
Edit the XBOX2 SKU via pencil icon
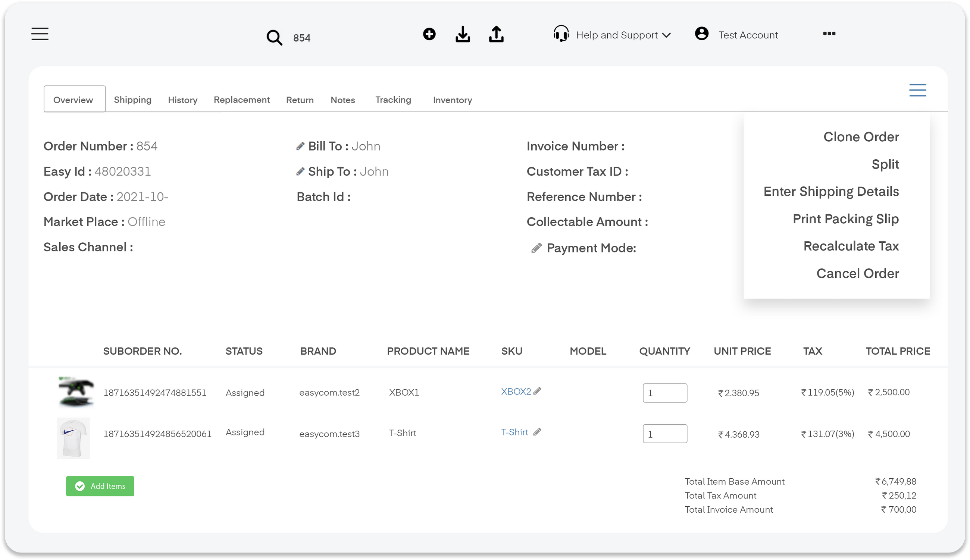[538, 391]
